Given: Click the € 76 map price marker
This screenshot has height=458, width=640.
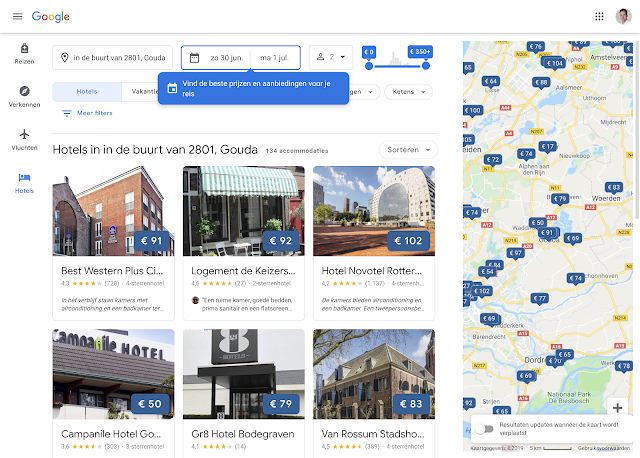Looking at the screenshot, I should click(x=536, y=47).
